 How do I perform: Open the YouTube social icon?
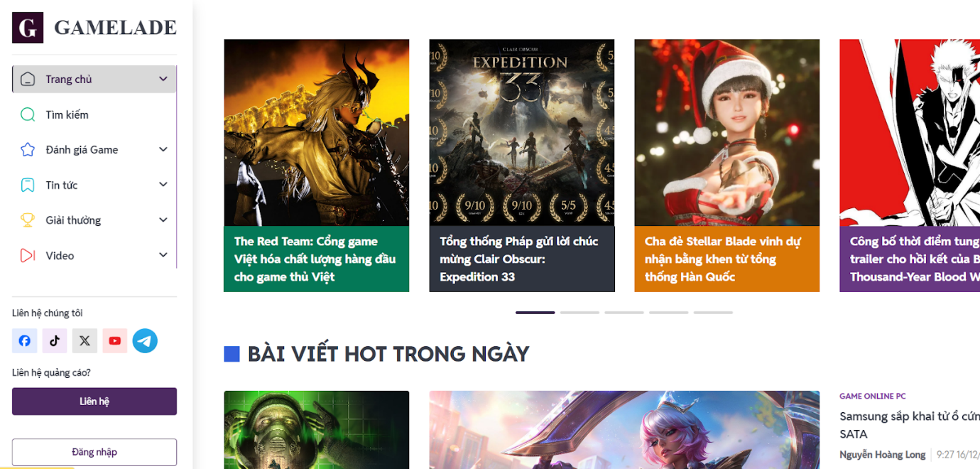[115, 341]
